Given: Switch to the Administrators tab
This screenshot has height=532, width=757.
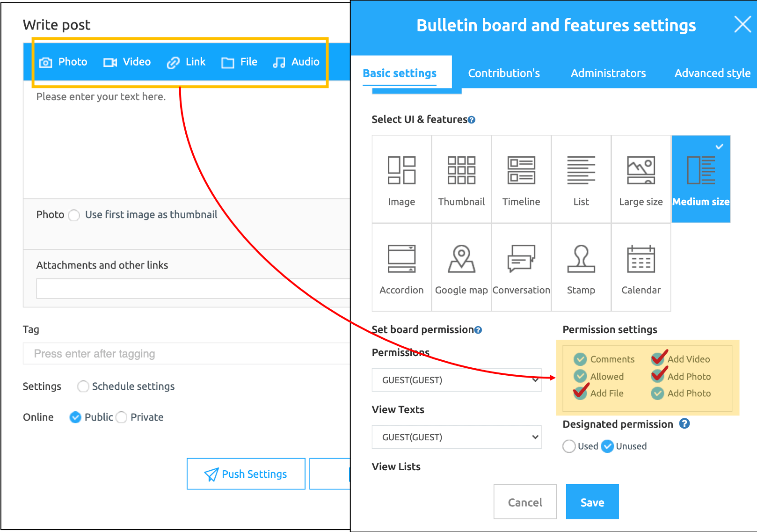Looking at the screenshot, I should pos(608,73).
